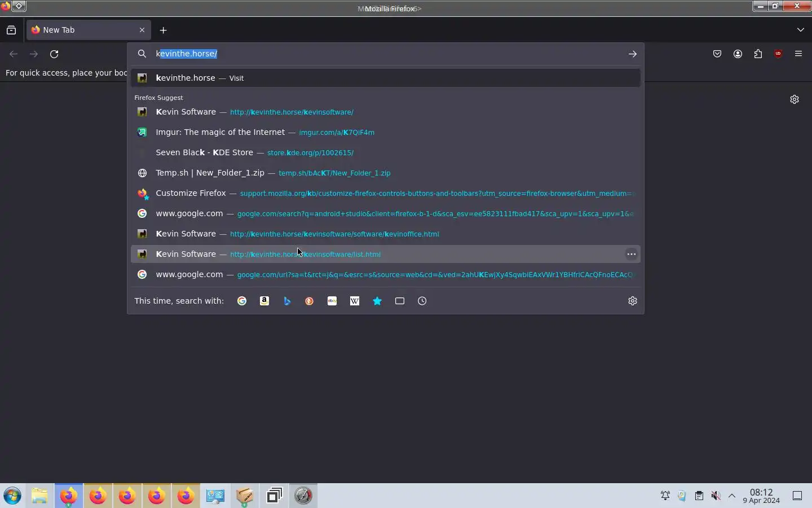Search history using the clock icon
The width and height of the screenshot is (812, 508).
pos(422,301)
